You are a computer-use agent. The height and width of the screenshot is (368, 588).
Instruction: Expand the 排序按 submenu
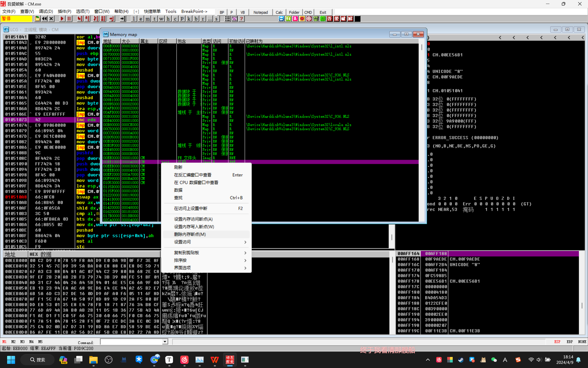tap(206, 260)
